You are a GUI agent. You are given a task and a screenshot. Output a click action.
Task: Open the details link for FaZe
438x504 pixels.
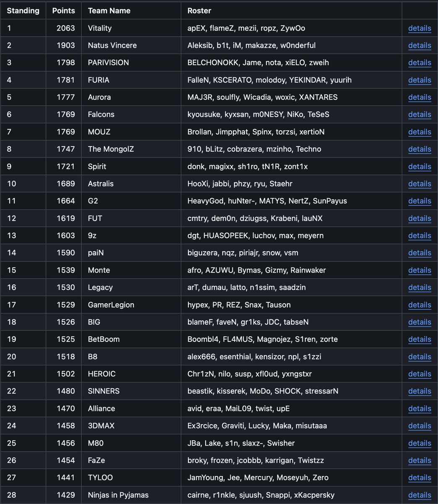[420, 460]
